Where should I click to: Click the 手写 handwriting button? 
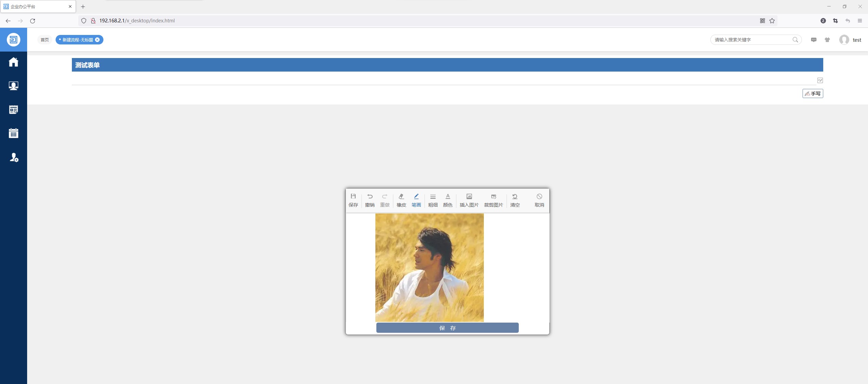(812, 93)
